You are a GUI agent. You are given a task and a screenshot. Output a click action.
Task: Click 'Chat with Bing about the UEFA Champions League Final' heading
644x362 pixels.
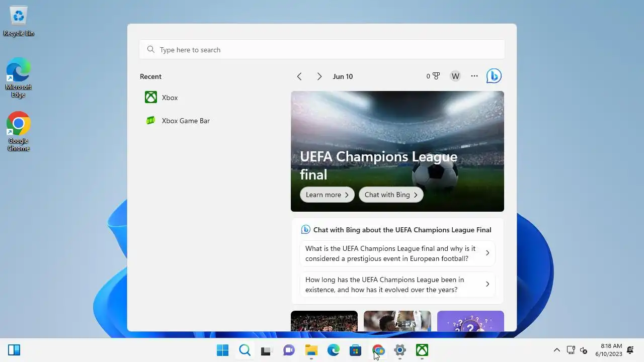tap(402, 230)
